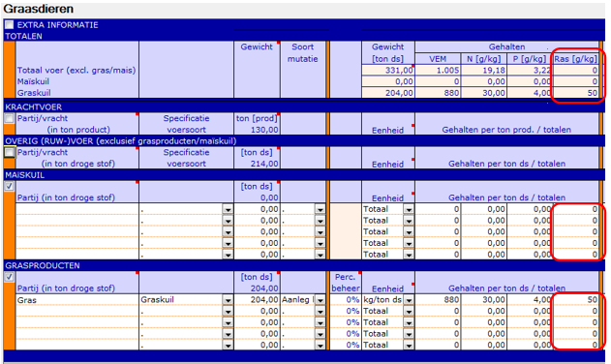Select the N value 30,00 in Gras row
This screenshot has height=364, width=611.
pyautogui.click(x=484, y=300)
